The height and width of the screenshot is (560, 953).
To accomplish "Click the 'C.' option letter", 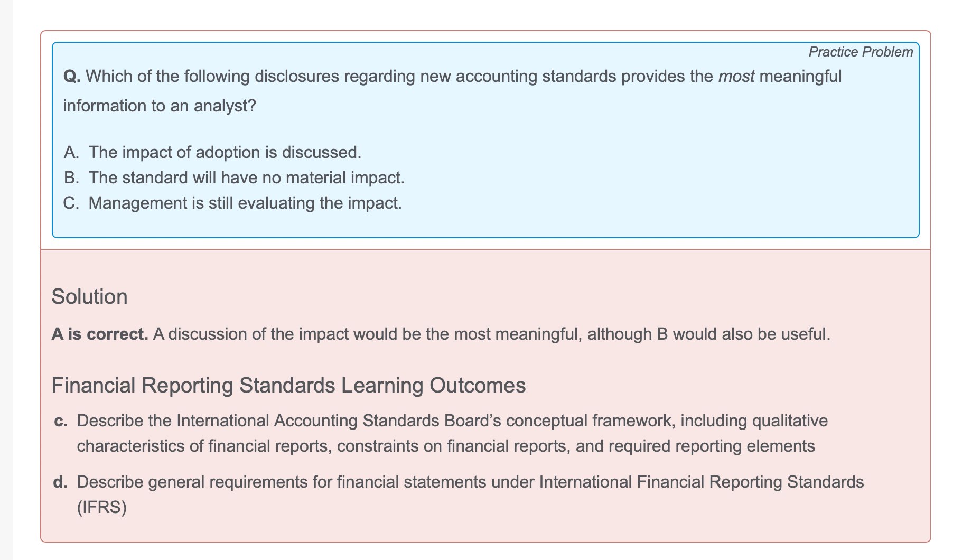I will (71, 203).
